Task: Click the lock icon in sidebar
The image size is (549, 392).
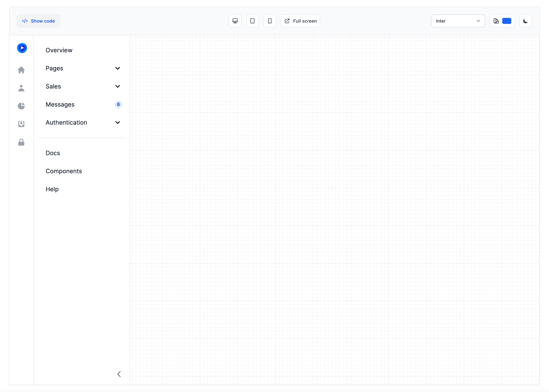Action: 21,142
